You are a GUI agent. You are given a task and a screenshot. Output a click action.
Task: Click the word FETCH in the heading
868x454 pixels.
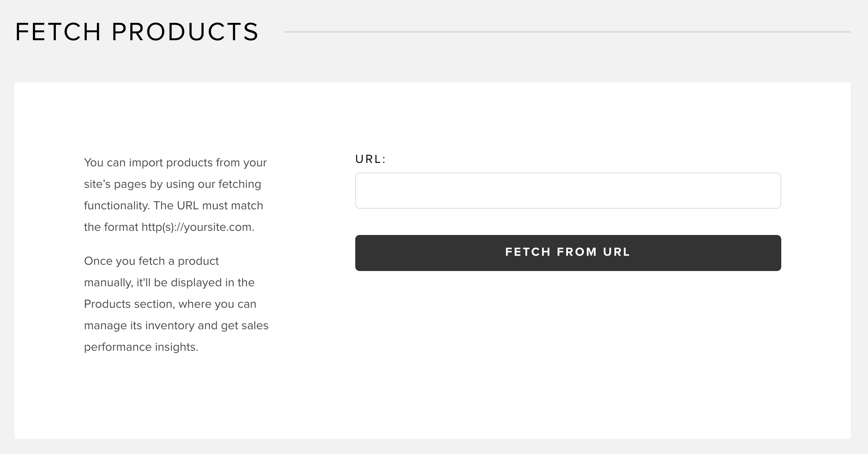(x=58, y=32)
